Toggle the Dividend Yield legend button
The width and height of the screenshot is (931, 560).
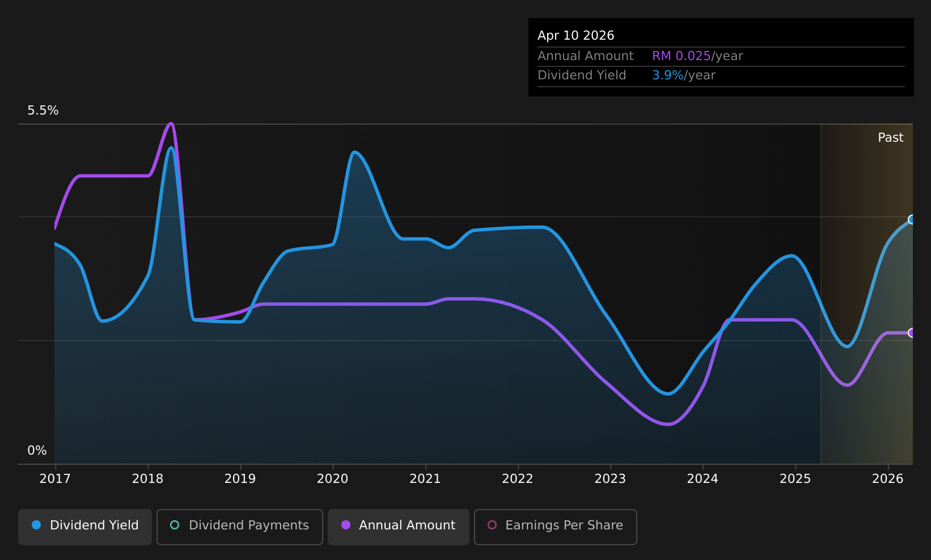[x=85, y=527]
